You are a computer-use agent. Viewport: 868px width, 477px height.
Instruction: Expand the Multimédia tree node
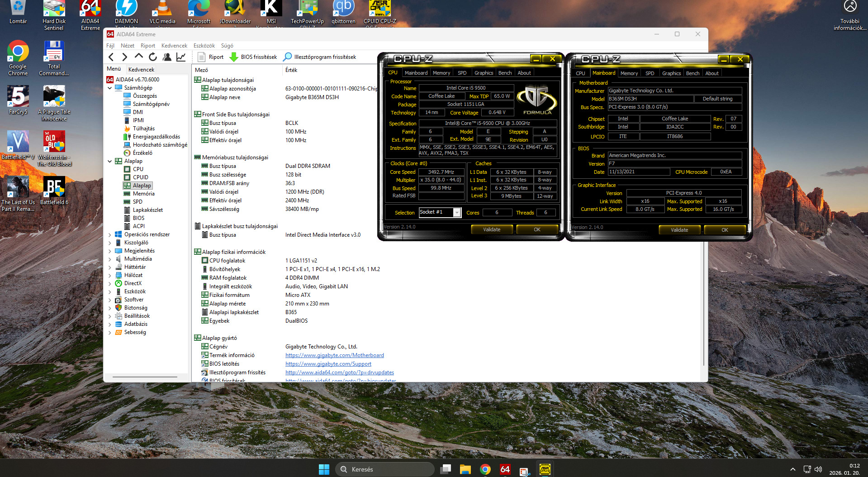pyautogui.click(x=110, y=259)
